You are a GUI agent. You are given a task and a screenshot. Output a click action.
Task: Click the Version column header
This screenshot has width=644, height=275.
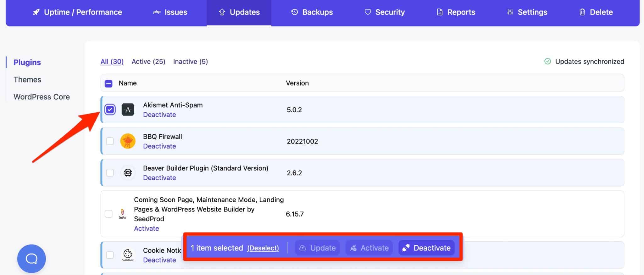297,83
